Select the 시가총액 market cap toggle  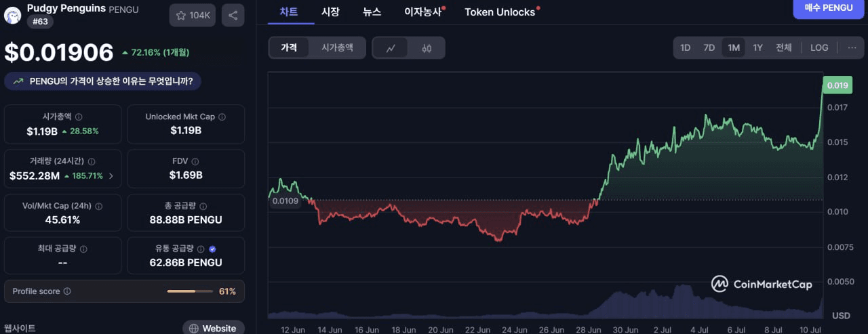click(x=337, y=48)
